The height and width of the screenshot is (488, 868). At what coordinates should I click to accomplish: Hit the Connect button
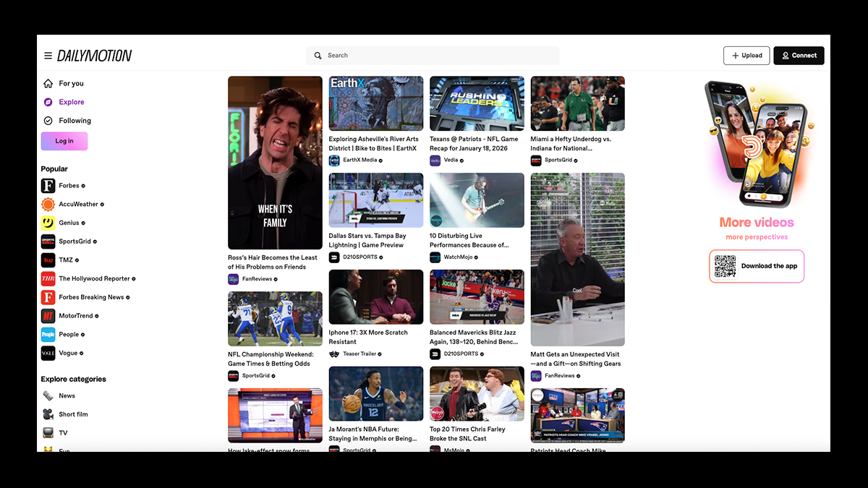[x=799, y=56]
